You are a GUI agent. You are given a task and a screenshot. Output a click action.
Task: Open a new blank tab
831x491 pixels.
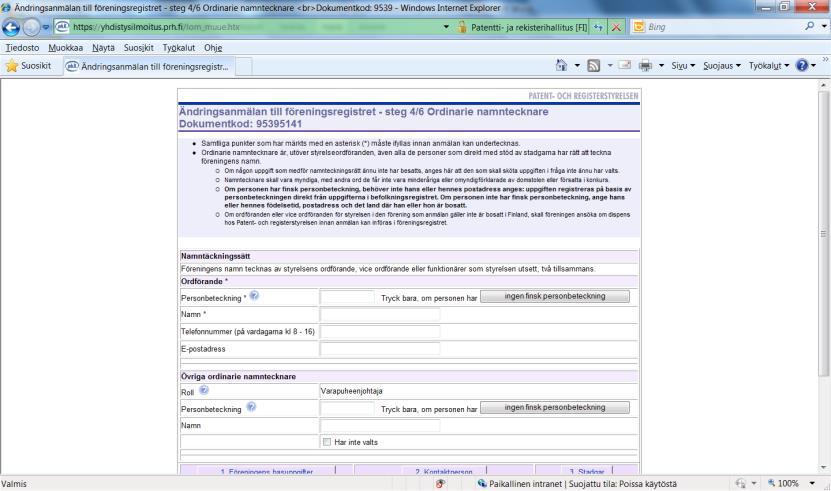click(244, 67)
